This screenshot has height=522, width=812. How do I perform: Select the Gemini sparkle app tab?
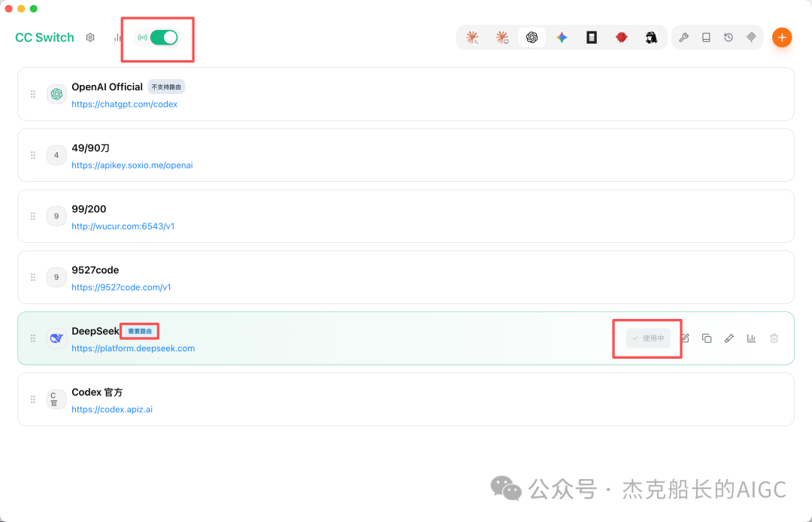coord(562,38)
